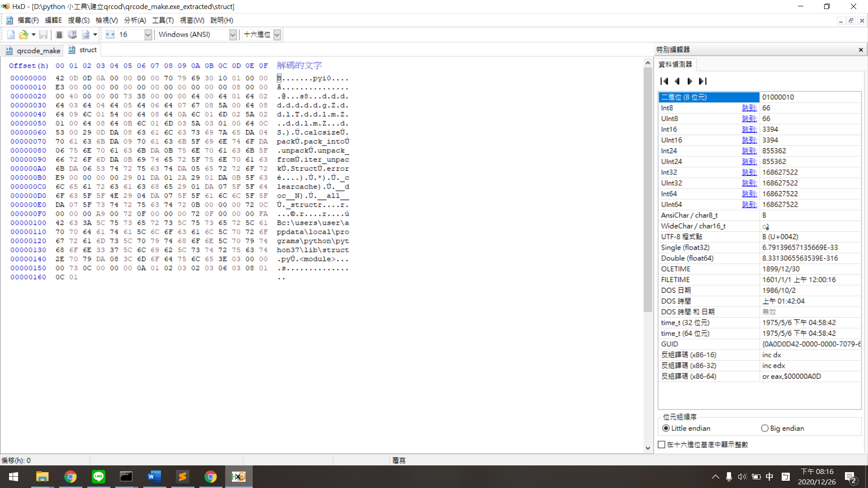Click the Int32 跳到 link
868x488 pixels.
749,172
